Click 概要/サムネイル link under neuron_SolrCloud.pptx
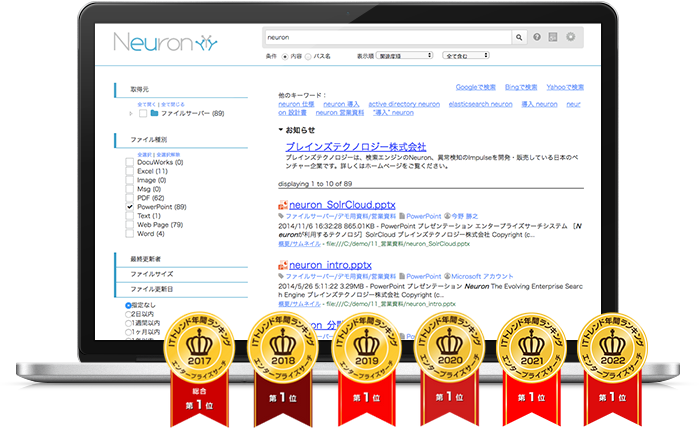This screenshot has width=700, height=430. 299,244
